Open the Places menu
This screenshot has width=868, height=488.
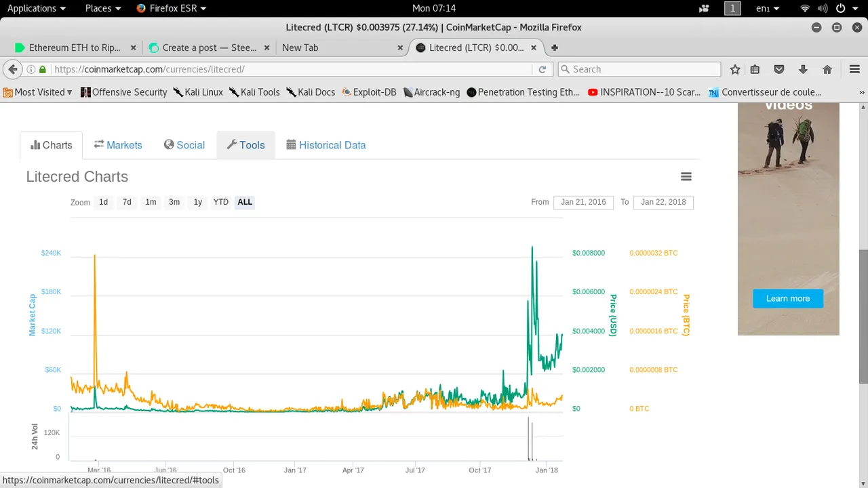[x=103, y=8]
